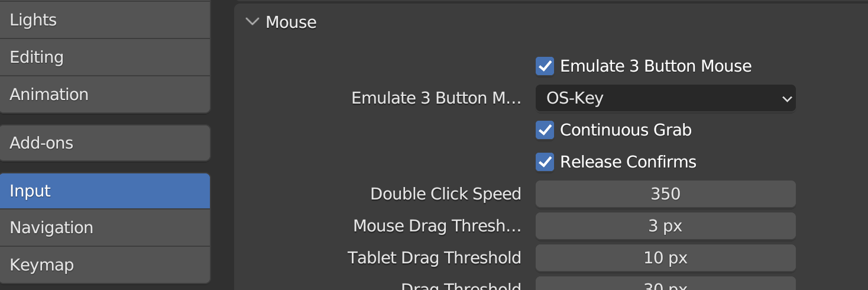The image size is (868, 290).
Task: Disable Emulate 3 Button Mouse checkbox
Action: coord(545,66)
